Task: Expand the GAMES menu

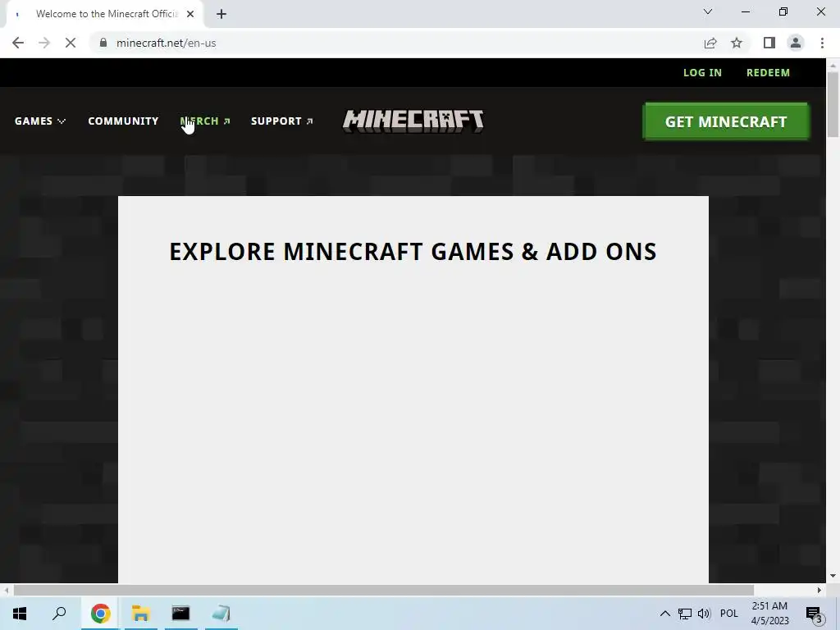Action: point(40,121)
